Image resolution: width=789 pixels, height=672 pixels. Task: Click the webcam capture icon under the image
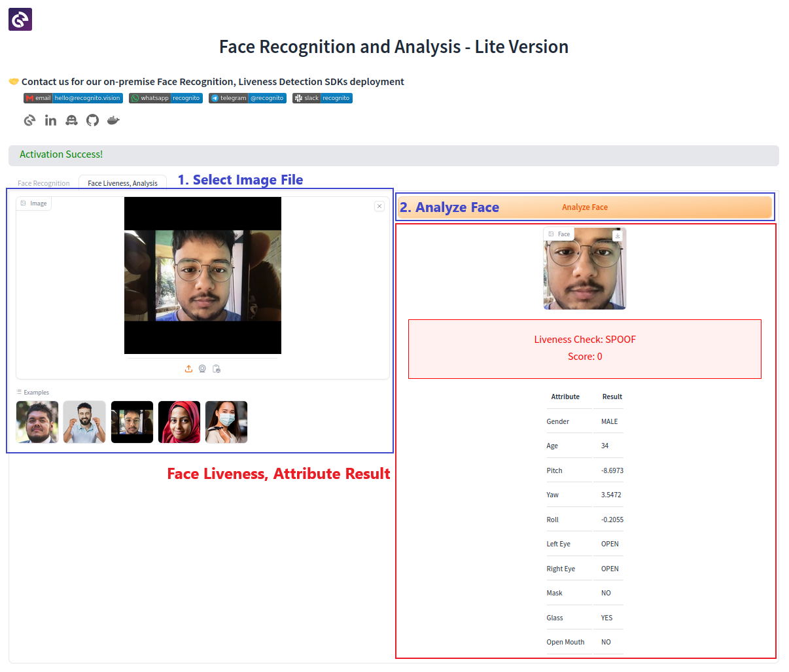(203, 369)
